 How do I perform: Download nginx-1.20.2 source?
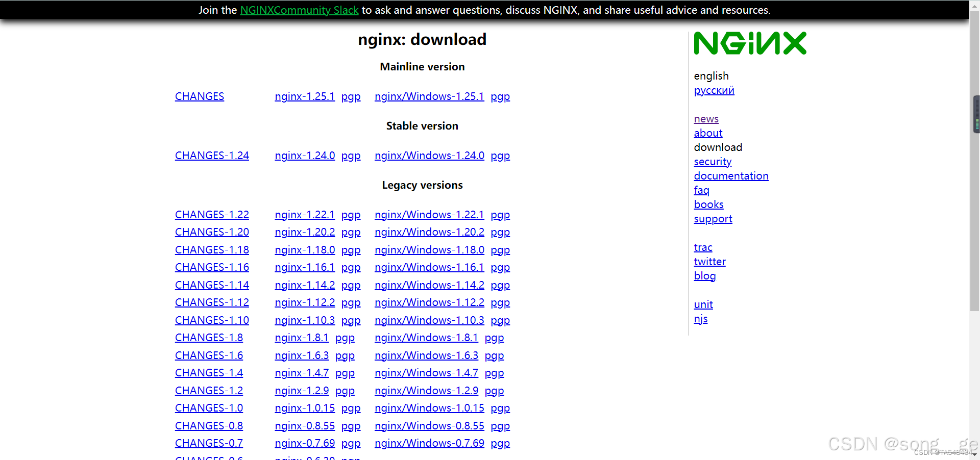point(305,232)
